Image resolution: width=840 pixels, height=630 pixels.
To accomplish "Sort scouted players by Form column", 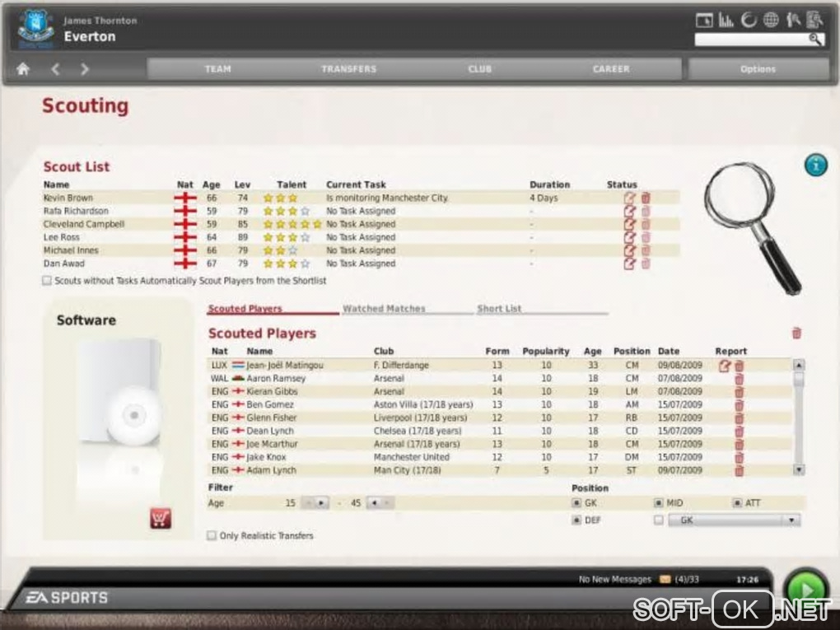I will (497, 352).
